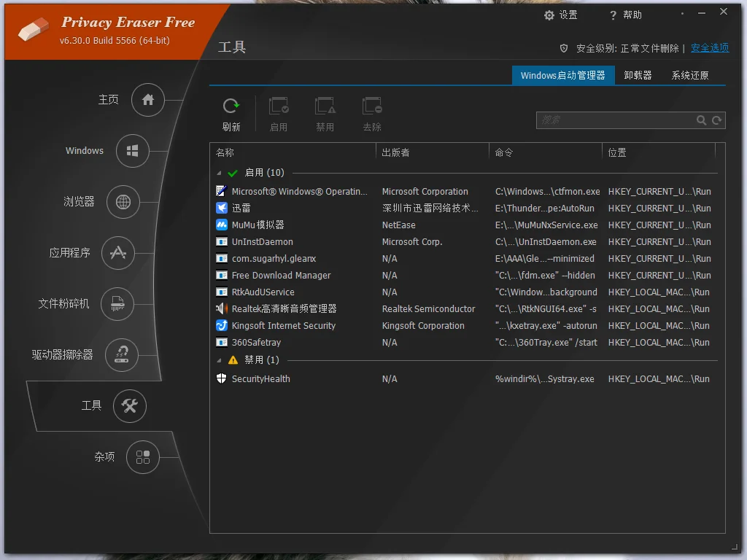Image resolution: width=747 pixels, height=560 pixels.
Task: Click the E:\Thunder...pe:AutoRun command cell
Action: coord(544,209)
